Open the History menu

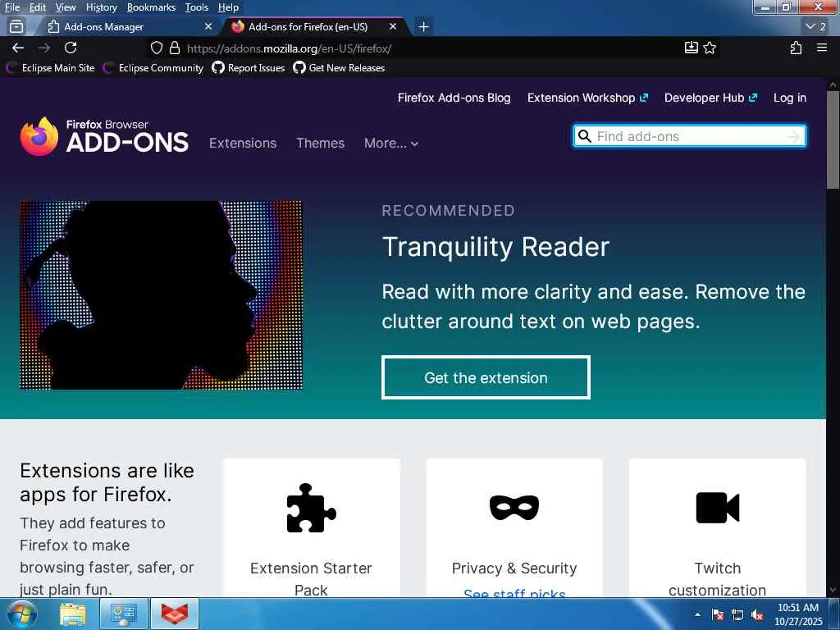pos(101,7)
